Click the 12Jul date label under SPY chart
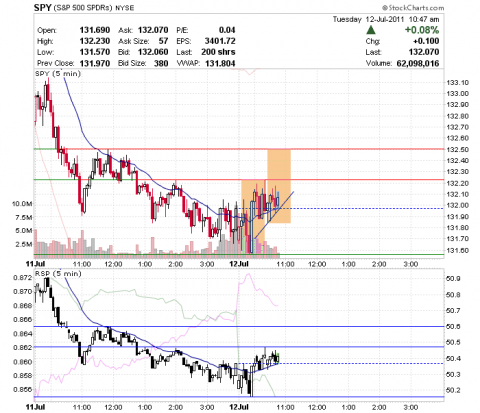 [239, 264]
